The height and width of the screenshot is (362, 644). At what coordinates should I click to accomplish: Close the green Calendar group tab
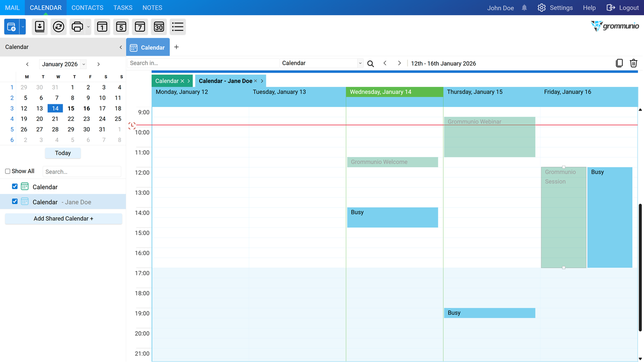182,81
